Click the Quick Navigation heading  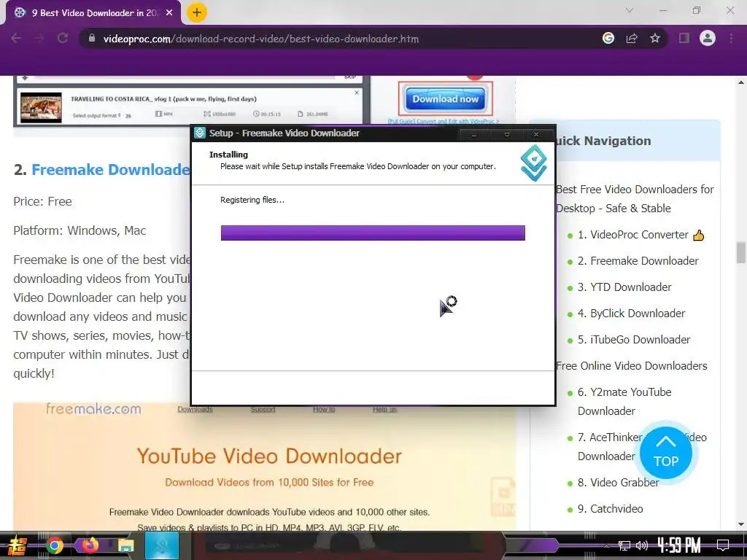(x=603, y=141)
